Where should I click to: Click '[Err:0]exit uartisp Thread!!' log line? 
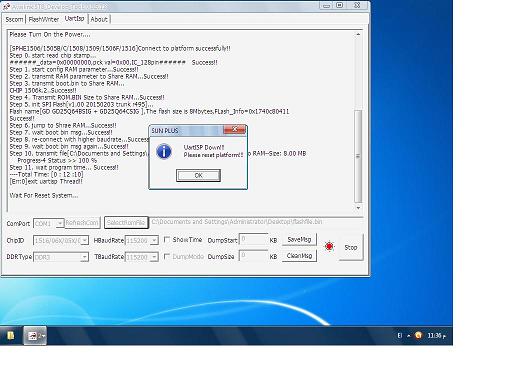(x=46, y=181)
